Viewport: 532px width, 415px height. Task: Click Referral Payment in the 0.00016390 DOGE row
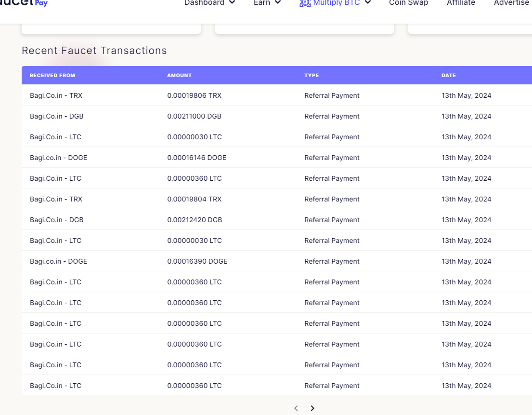(332, 261)
